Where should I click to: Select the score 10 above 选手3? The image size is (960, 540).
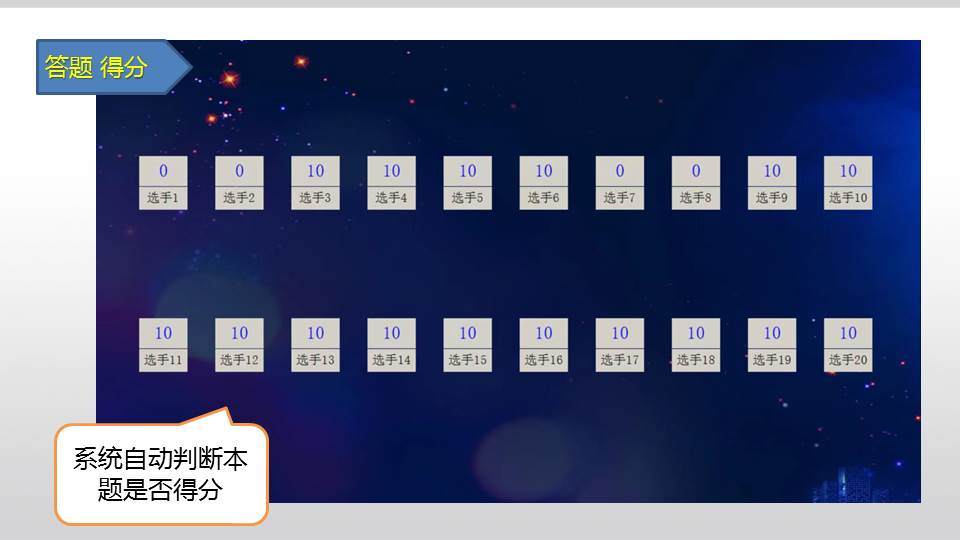(315, 171)
